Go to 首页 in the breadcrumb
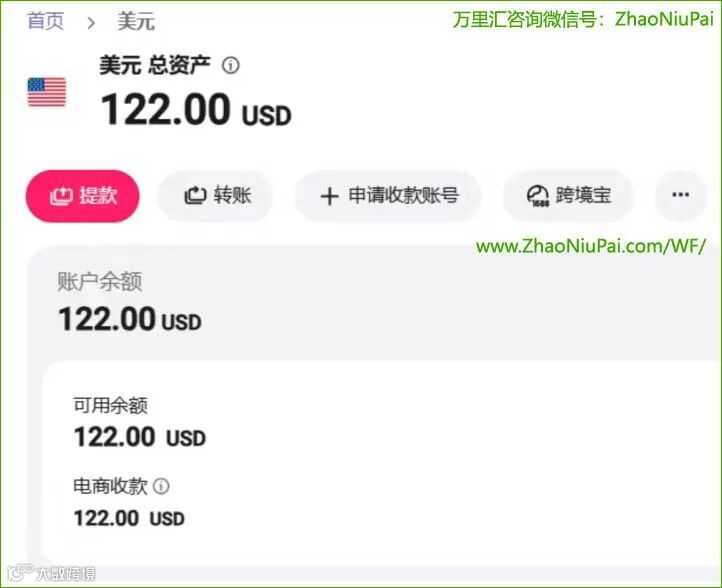722x588 pixels. pos(45,21)
